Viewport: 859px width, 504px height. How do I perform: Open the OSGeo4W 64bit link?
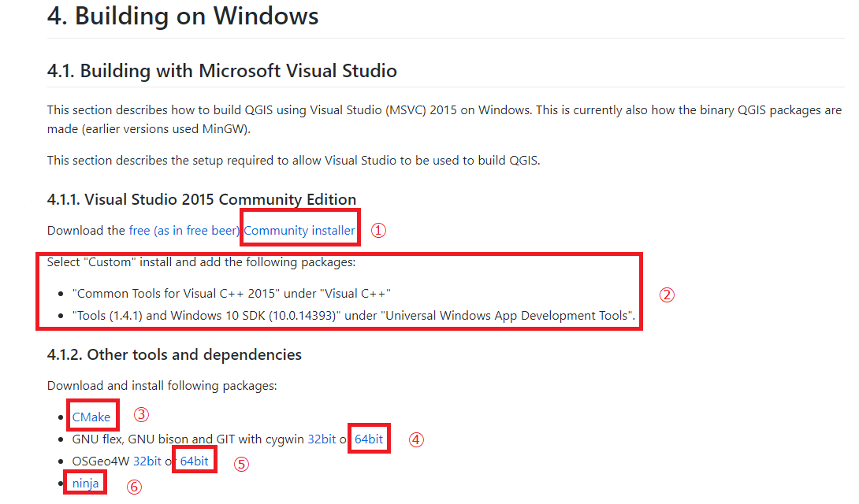[x=195, y=461]
